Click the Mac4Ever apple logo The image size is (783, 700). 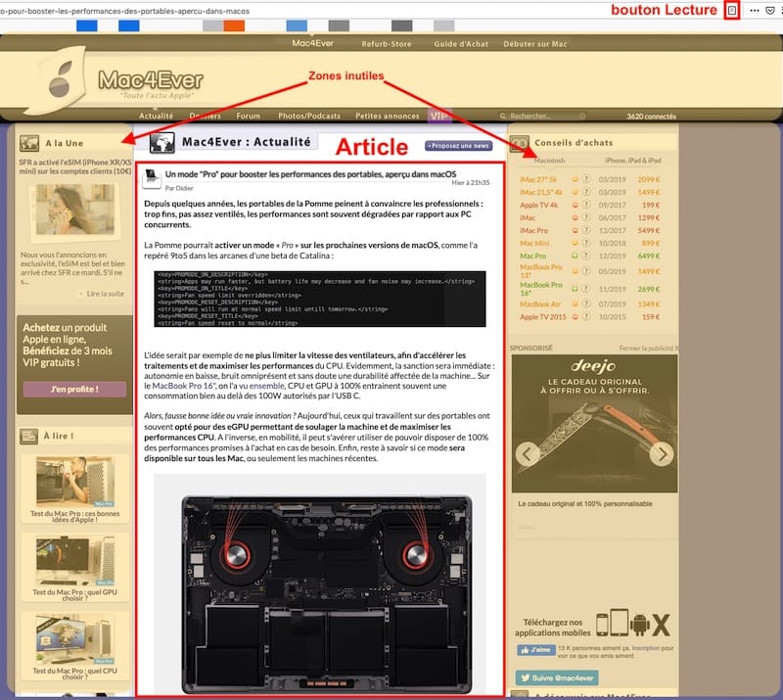click(60, 80)
